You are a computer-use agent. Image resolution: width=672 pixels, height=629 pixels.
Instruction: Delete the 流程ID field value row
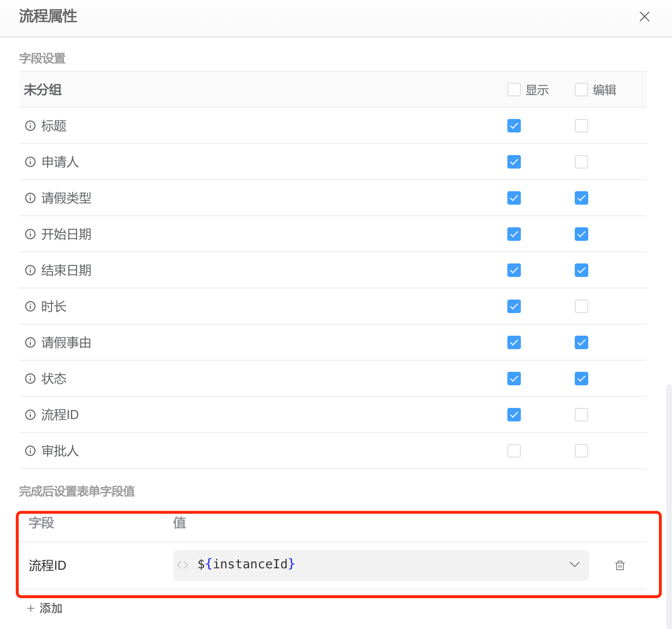point(620,565)
